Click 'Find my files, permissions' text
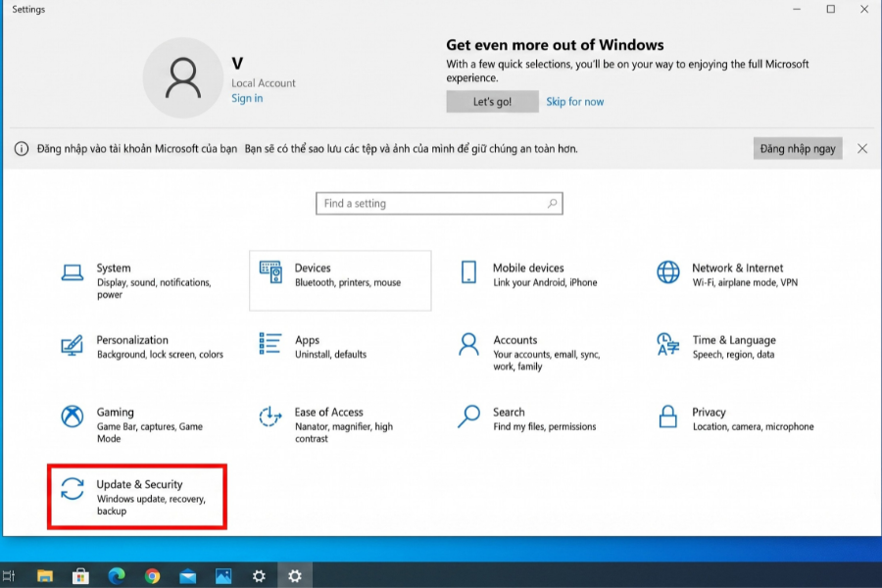Image resolution: width=882 pixels, height=588 pixels. pos(545,426)
